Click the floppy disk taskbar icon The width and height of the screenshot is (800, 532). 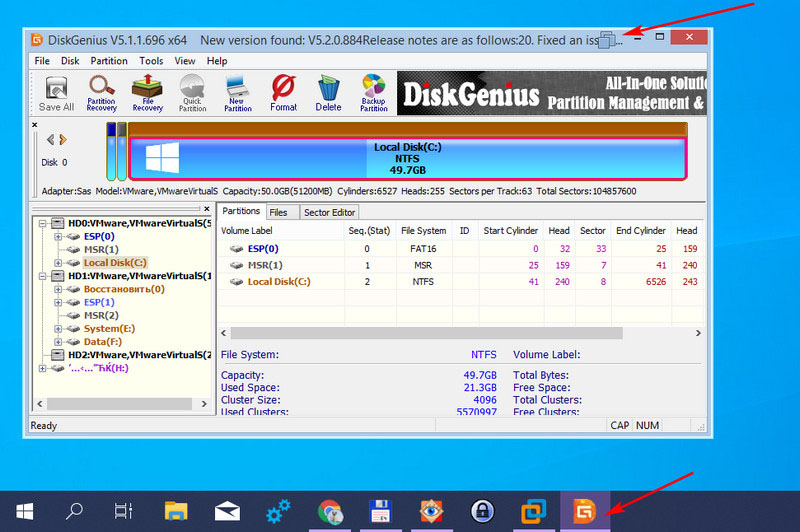381,511
